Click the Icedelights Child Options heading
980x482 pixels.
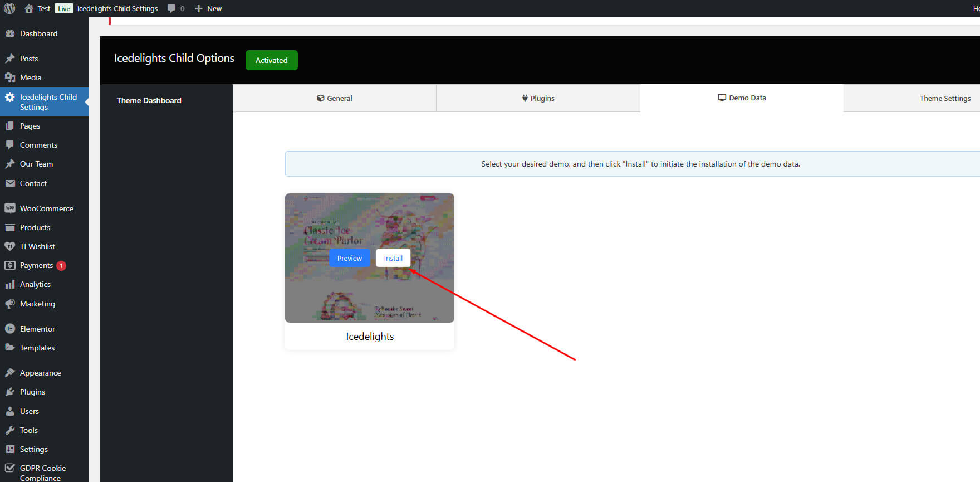(174, 58)
